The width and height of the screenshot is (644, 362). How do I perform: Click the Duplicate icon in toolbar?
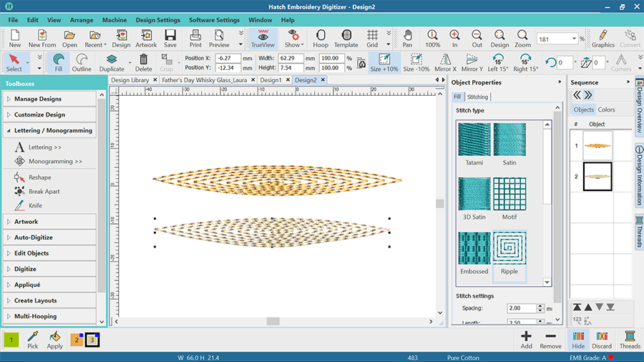pos(112,63)
